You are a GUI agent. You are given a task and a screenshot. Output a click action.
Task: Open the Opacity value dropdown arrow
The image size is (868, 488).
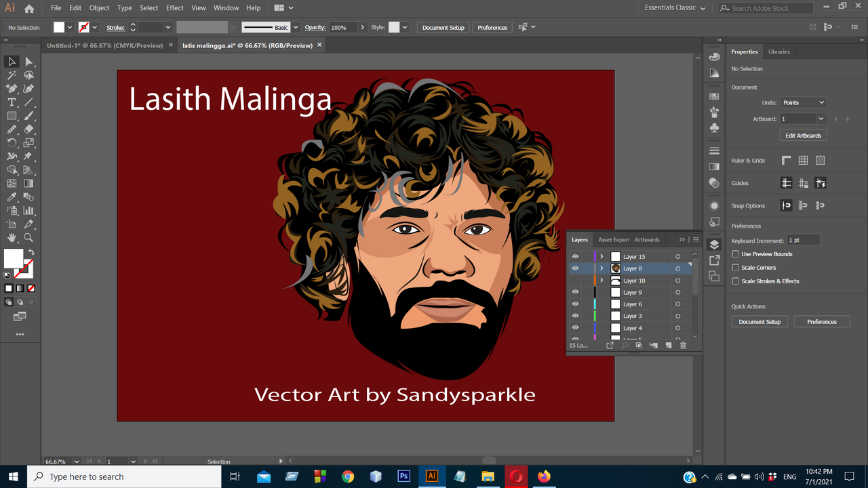coord(363,27)
